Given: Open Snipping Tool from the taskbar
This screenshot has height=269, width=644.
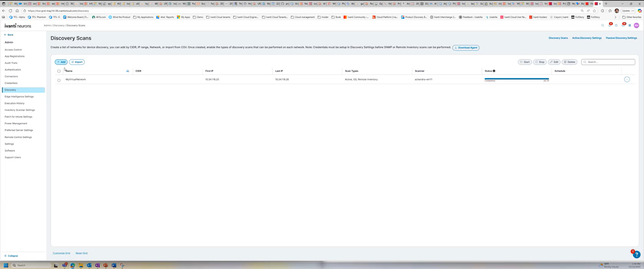Looking at the screenshot, I should 122,265.
